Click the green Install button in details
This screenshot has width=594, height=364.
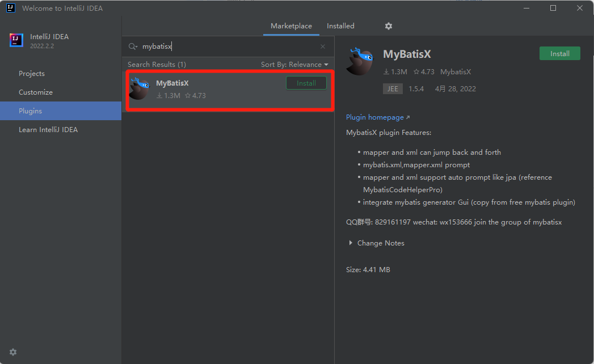click(559, 54)
